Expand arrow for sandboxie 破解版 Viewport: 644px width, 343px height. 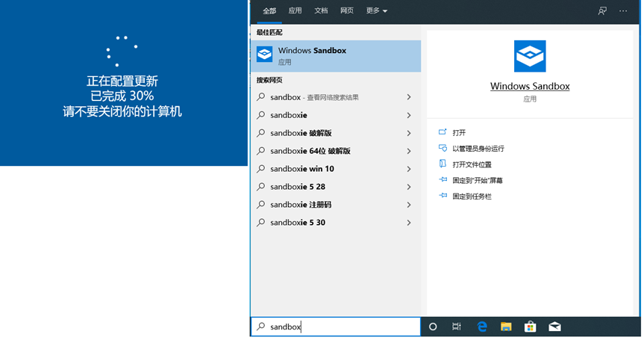(409, 133)
